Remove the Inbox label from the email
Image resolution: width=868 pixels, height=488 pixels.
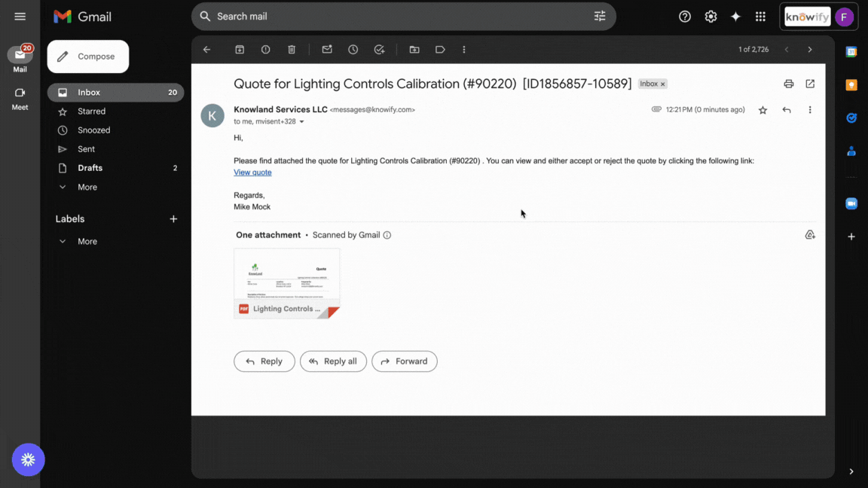point(663,84)
